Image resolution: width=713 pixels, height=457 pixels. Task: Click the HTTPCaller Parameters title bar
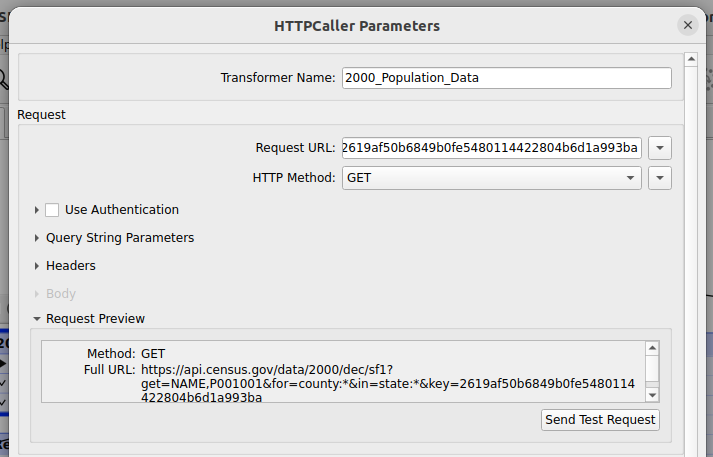(x=356, y=25)
